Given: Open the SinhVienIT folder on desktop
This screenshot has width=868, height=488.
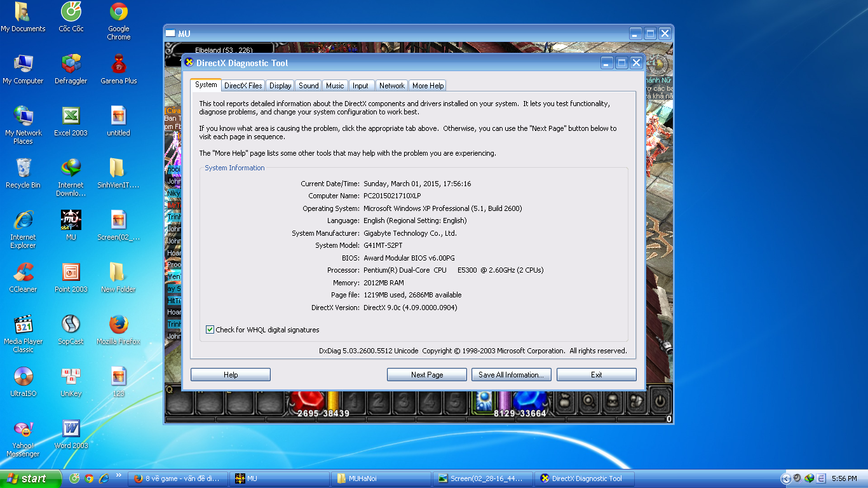Looking at the screenshot, I should 119,173.
